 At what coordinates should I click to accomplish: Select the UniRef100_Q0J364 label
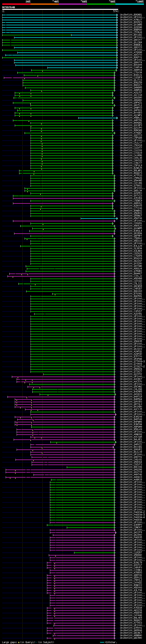(x=131, y=42)
